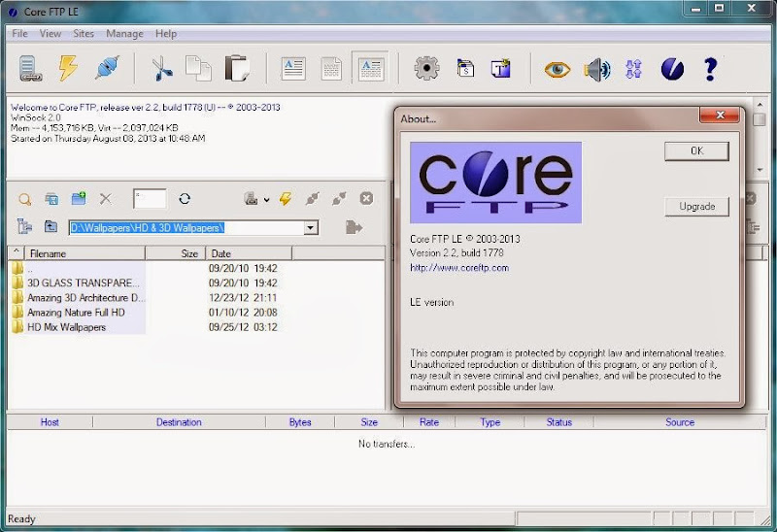Click the Rate transfer column header
This screenshot has height=532, width=777.
point(429,422)
